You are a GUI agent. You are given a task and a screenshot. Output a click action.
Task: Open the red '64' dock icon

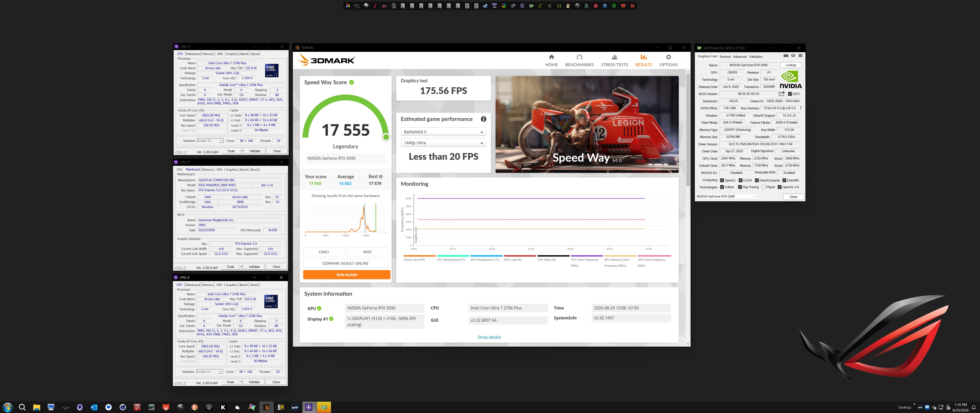632,6
